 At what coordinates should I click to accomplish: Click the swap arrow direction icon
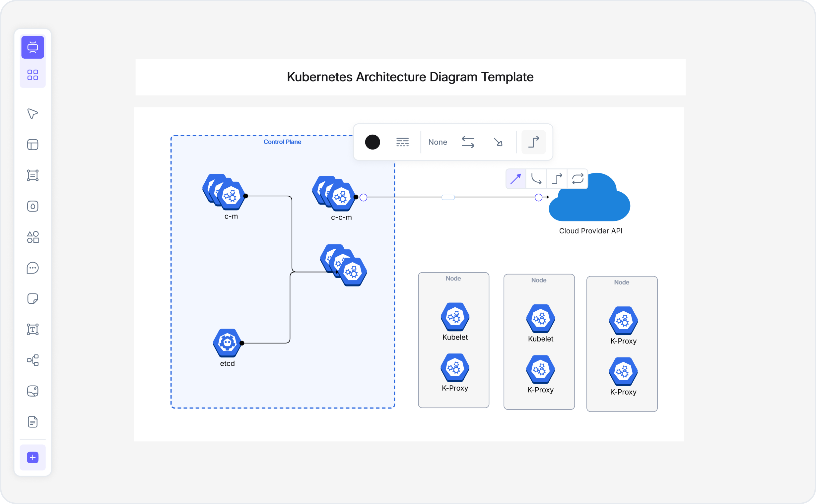pos(468,142)
